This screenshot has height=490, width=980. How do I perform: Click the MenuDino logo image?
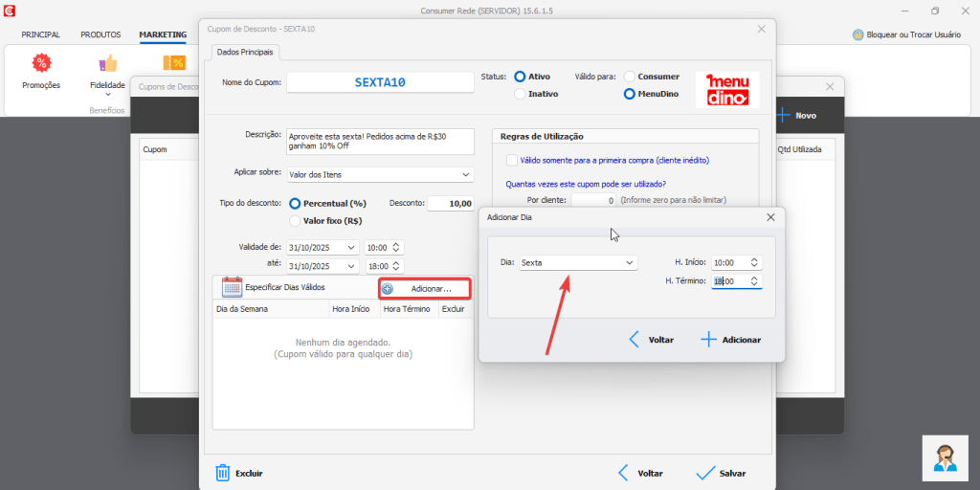[x=727, y=89]
